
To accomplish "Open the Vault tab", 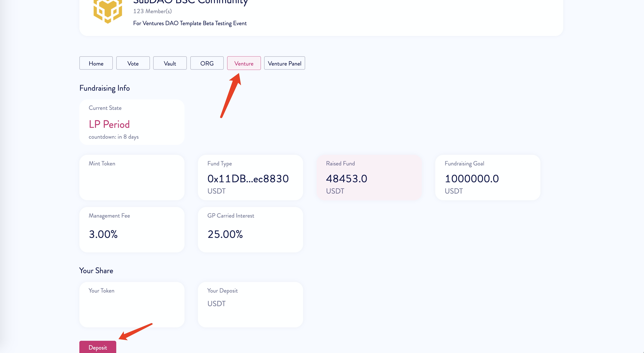I will 170,63.
